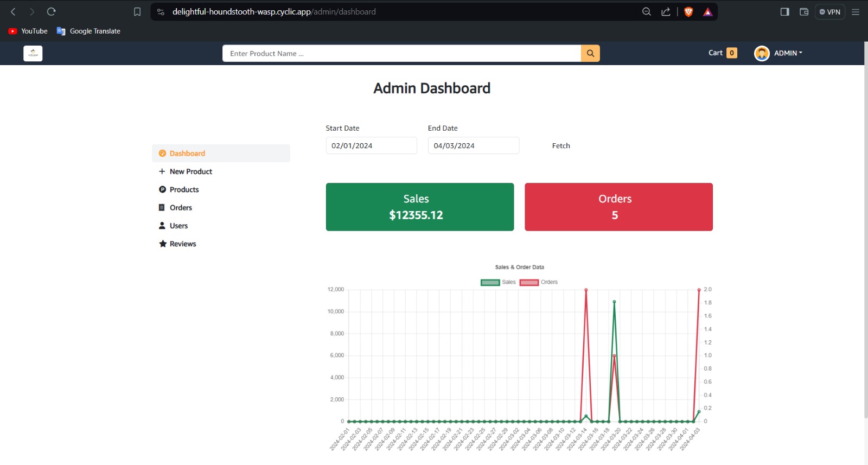Select Dashboard in the sidebar
The height and width of the screenshot is (465, 868).
tap(221, 153)
